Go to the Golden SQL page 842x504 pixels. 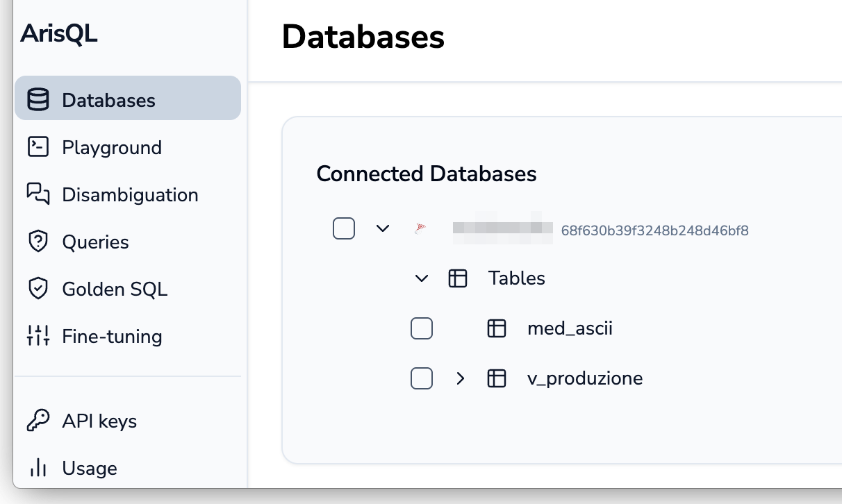coord(115,289)
